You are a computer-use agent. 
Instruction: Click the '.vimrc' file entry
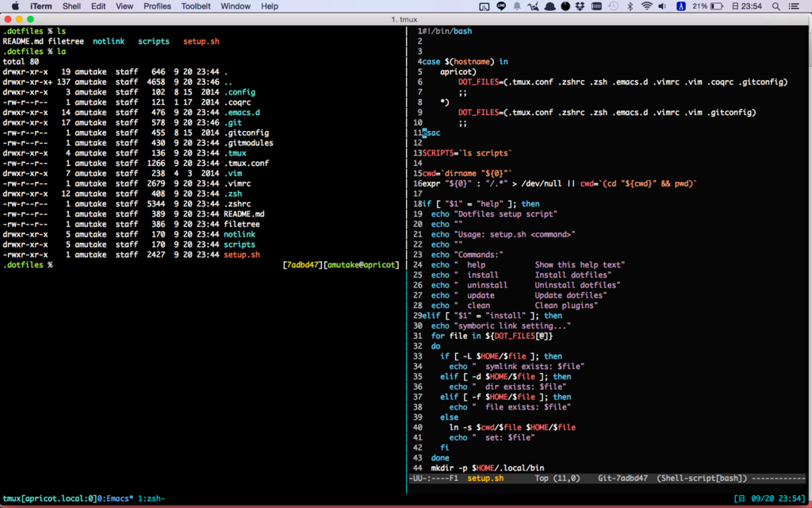(x=237, y=183)
